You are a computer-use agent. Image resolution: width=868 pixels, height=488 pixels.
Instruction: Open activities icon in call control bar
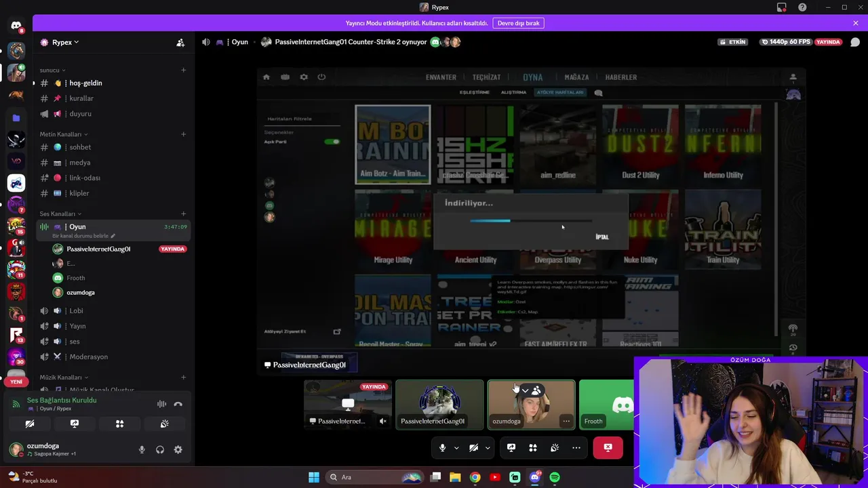pyautogui.click(x=533, y=448)
